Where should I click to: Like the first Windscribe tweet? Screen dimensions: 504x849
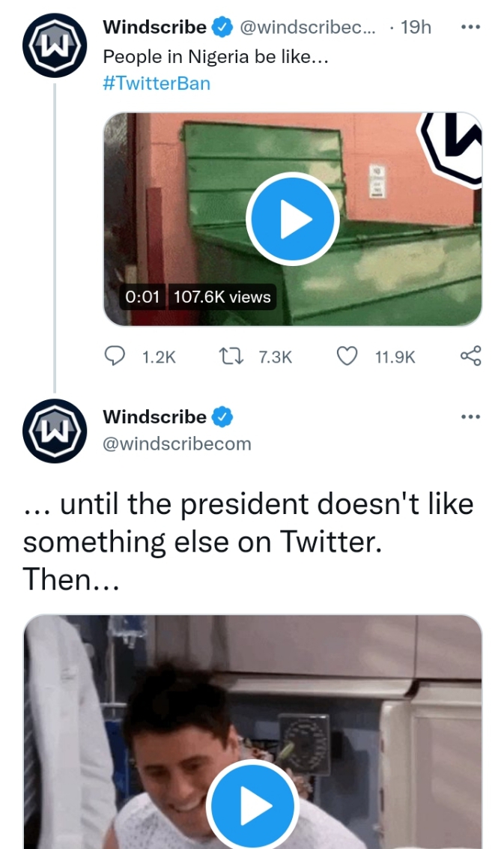tap(347, 357)
